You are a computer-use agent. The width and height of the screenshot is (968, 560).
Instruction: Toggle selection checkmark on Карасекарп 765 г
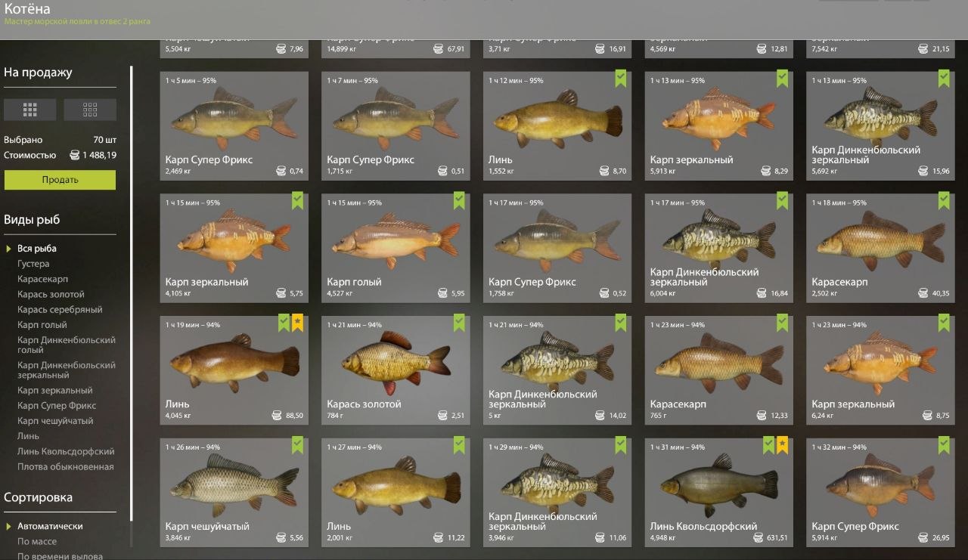click(x=782, y=323)
